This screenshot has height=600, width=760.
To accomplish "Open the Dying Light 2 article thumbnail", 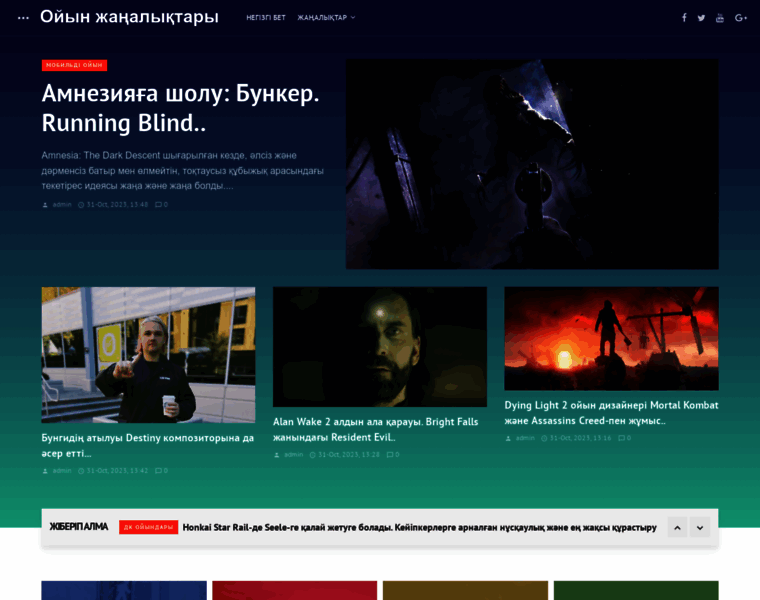I will 611,338.
